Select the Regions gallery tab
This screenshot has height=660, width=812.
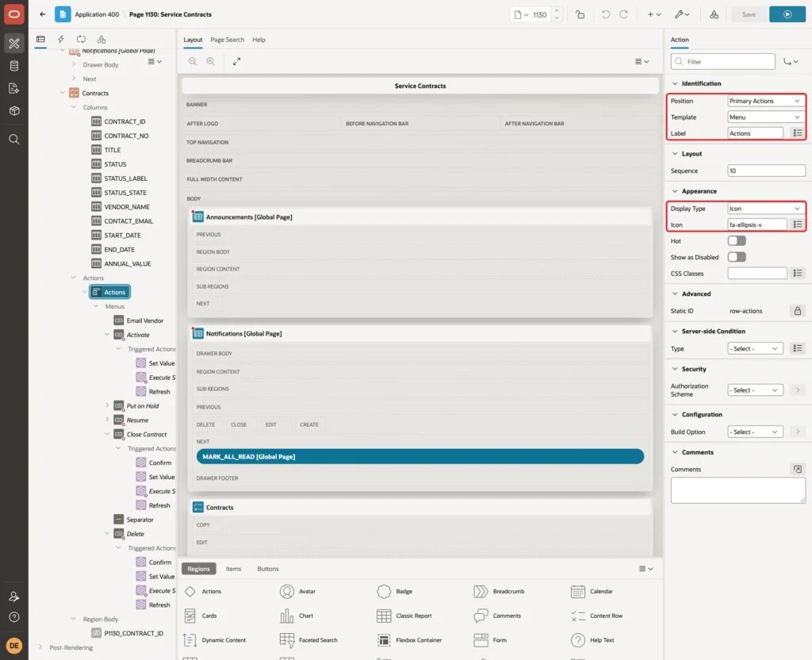(x=199, y=568)
